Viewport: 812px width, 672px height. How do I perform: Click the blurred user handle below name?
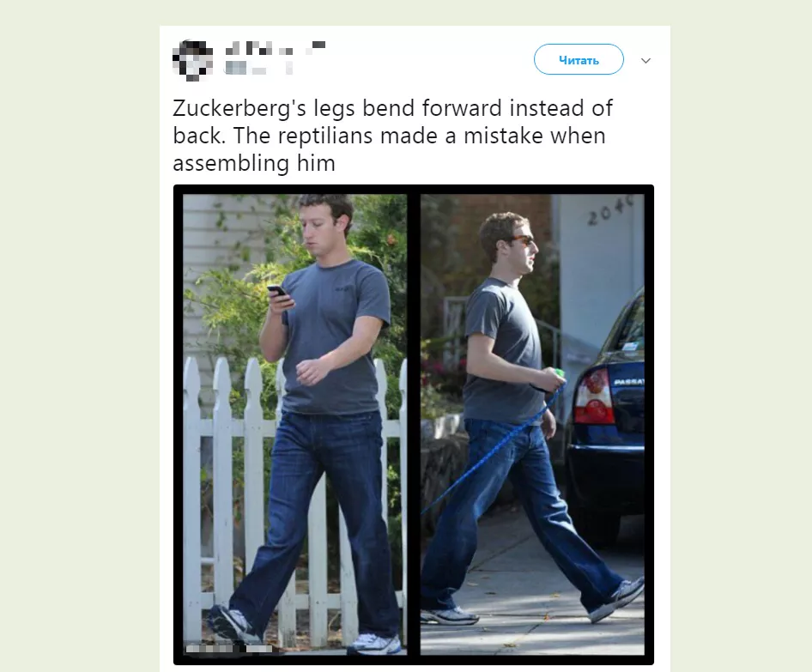tap(258, 69)
